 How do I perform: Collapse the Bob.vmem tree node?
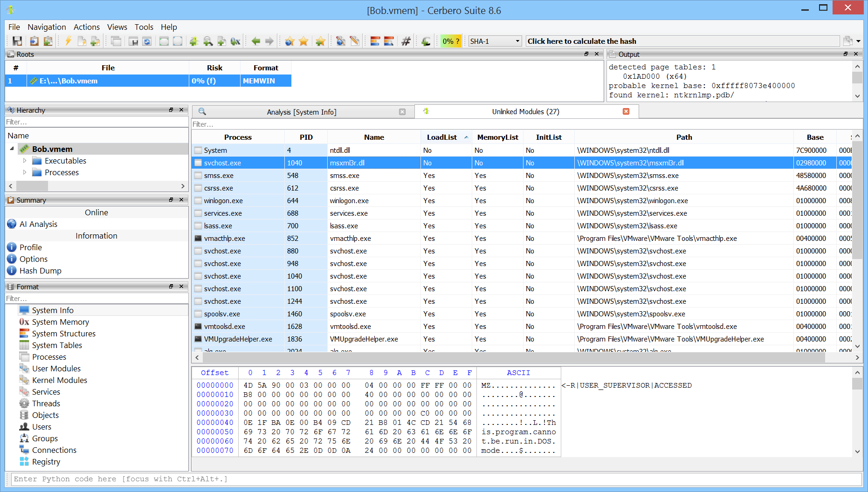point(12,149)
